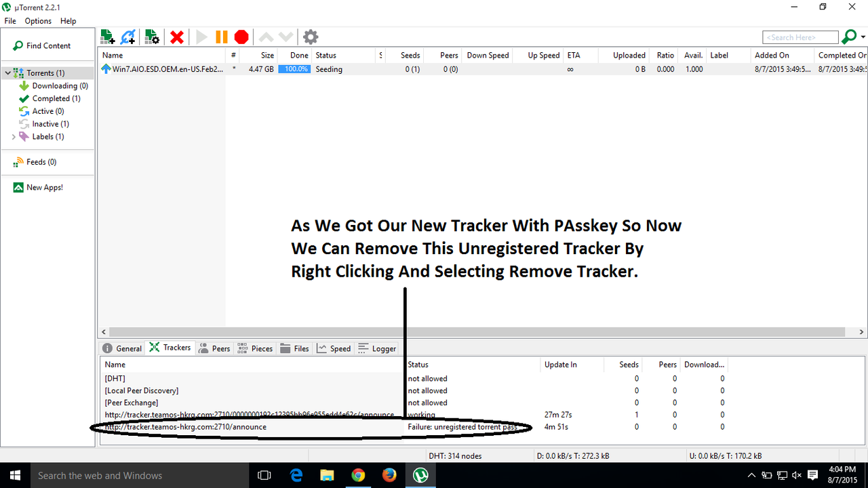Open Microsoft Edge from the taskbar
868x488 pixels.
coord(296,475)
